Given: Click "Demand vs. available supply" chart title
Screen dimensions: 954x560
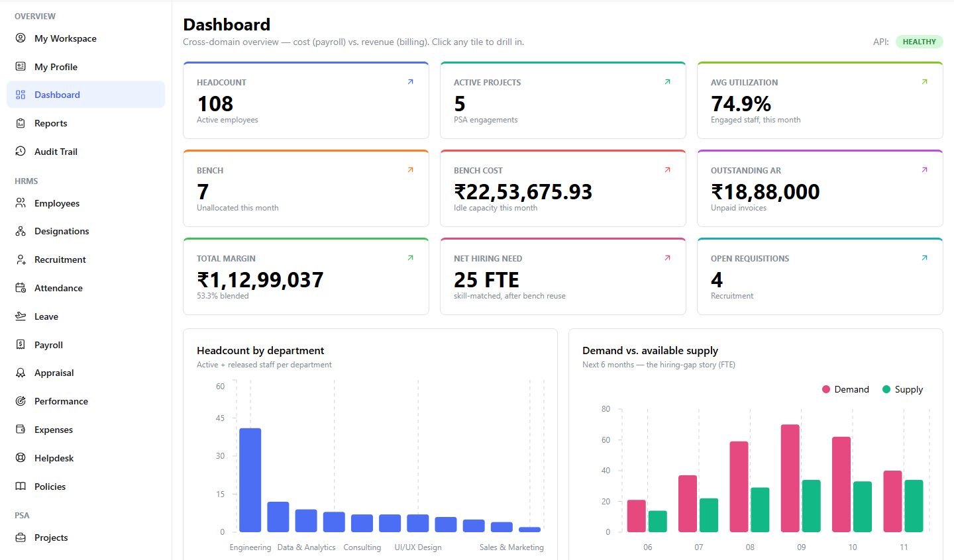Looking at the screenshot, I should 650,351.
